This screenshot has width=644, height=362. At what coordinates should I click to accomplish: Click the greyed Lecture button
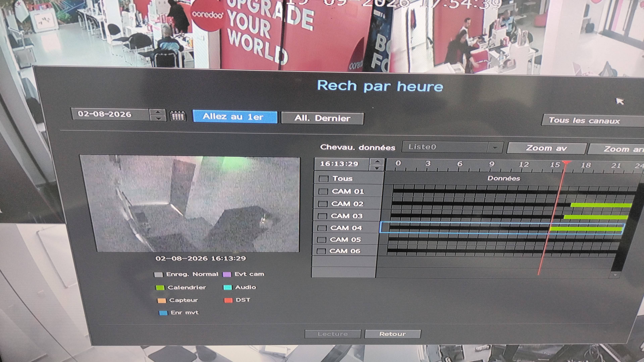[333, 334]
